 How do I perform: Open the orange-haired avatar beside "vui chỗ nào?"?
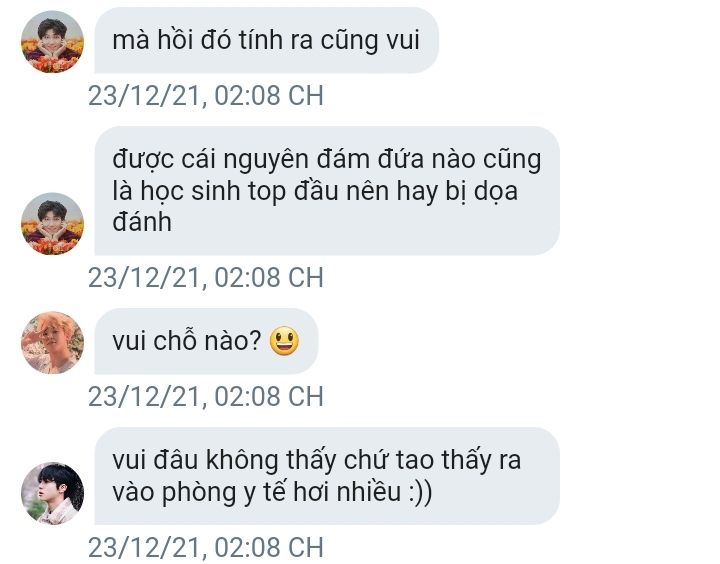52,343
